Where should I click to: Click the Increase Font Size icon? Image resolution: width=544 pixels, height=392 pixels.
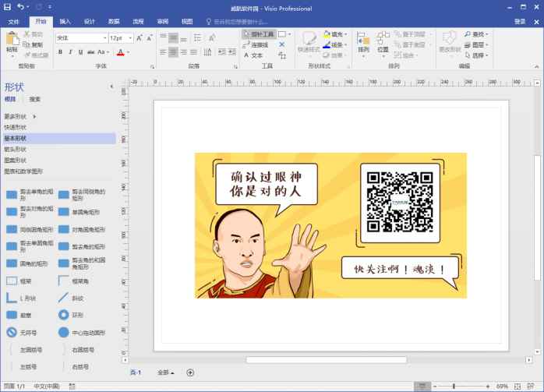140,38
